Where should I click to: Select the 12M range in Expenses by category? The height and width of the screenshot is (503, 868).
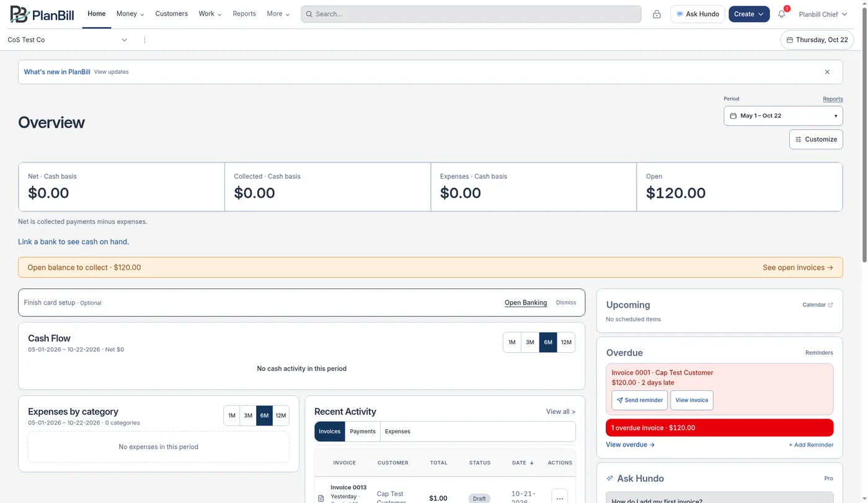281,416
